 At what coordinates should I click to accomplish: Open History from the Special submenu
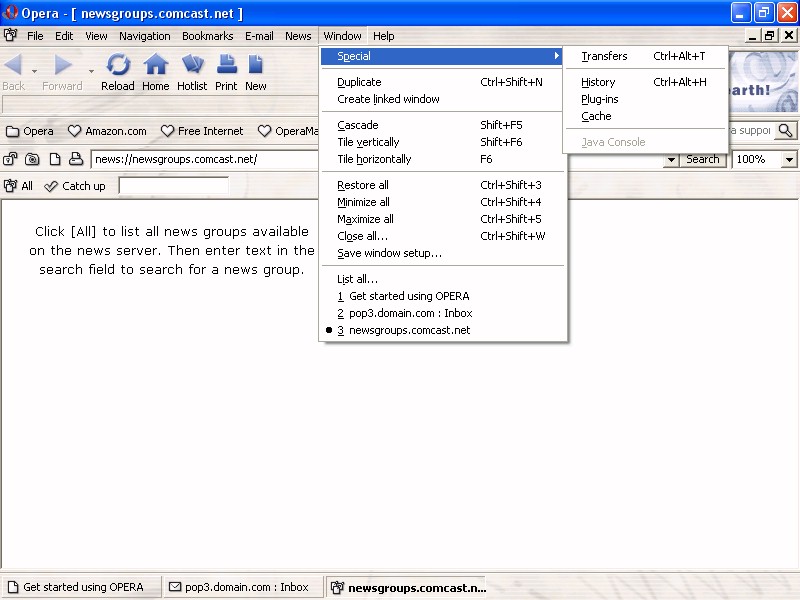coord(598,82)
